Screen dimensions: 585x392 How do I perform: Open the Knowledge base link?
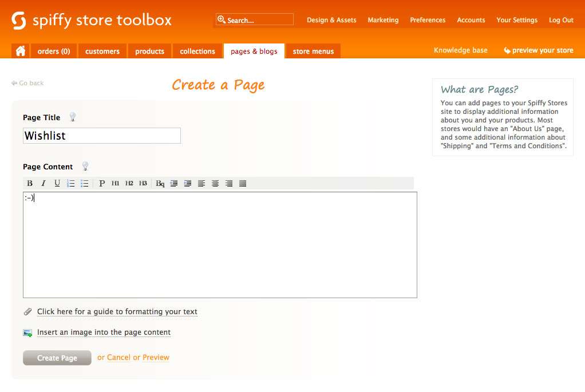(x=460, y=50)
